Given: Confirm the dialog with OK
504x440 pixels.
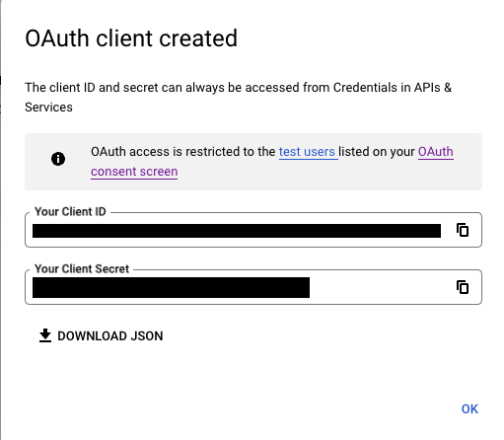Looking at the screenshot, I should tap(469, 409).
